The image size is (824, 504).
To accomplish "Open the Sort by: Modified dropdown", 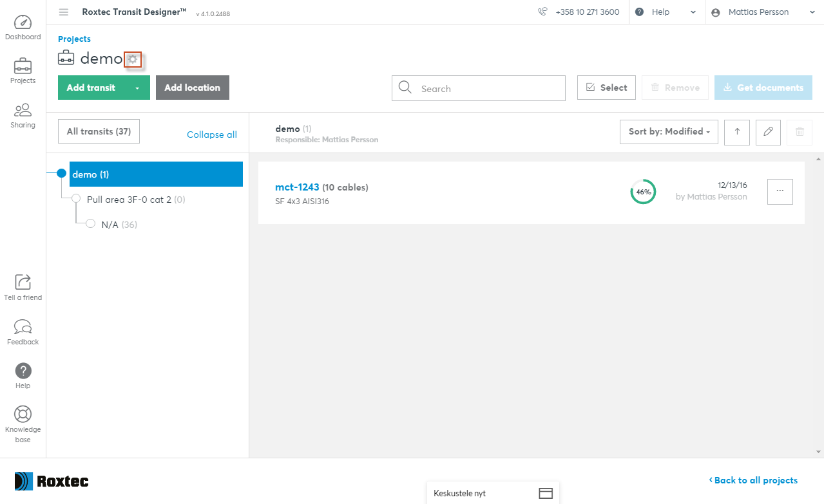I will click(669, 132).
